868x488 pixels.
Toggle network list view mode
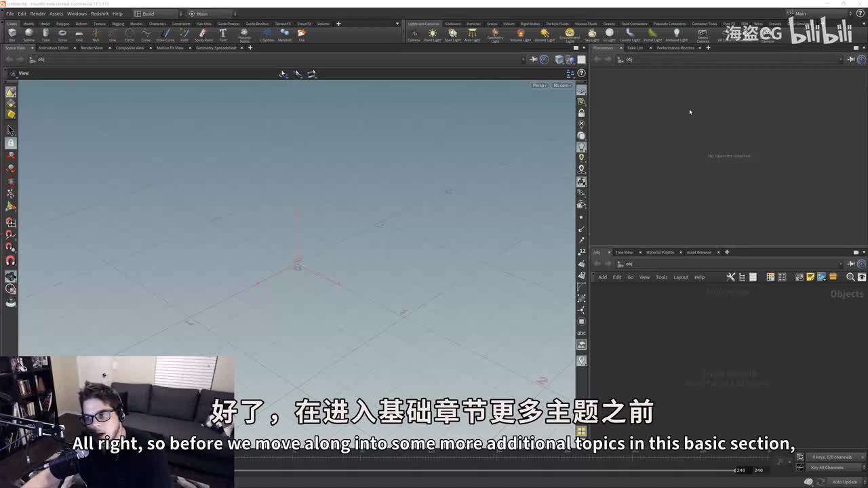pyautogui.click(x=753, y=277)
